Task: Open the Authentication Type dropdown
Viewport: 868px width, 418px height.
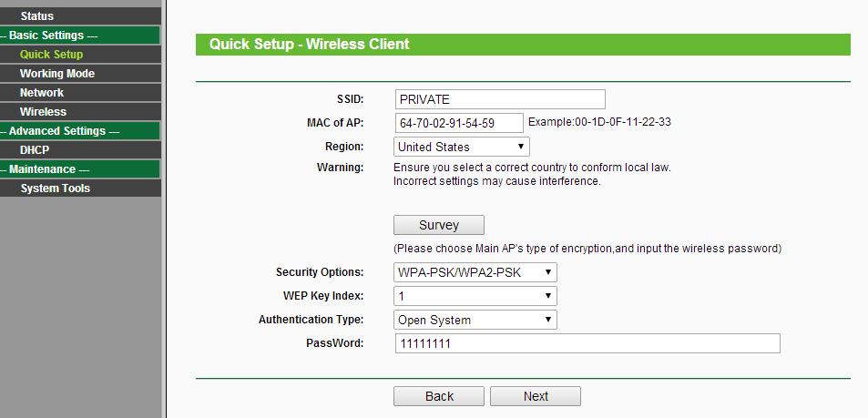Action: pos(475,320)
